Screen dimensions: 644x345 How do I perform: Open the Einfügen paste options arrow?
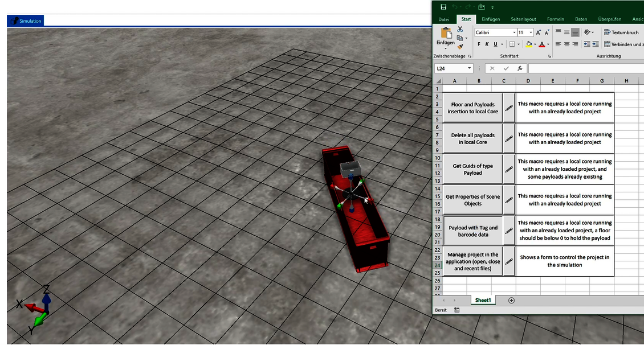tap(446, 48)
